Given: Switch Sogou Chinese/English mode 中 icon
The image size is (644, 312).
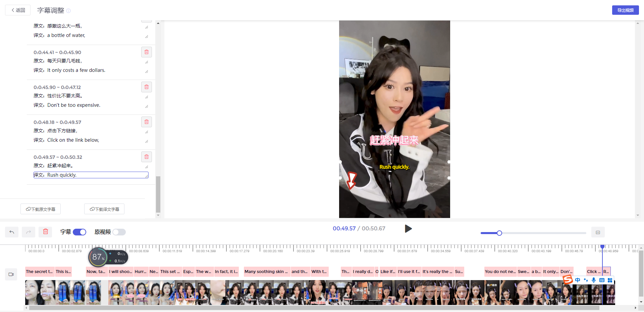Looking at the screenshot, I should pos(578,280).
